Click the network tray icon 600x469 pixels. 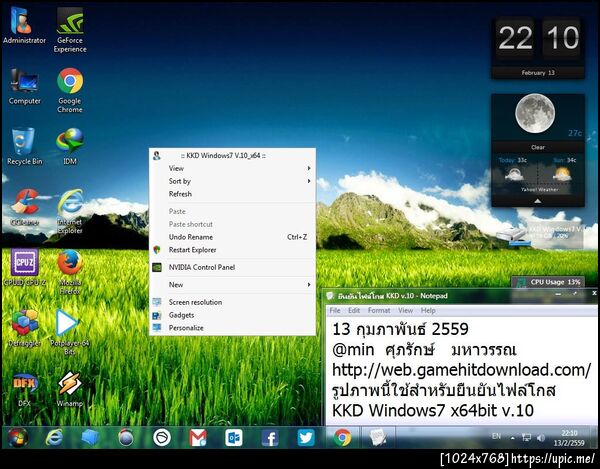coord(527,438)
